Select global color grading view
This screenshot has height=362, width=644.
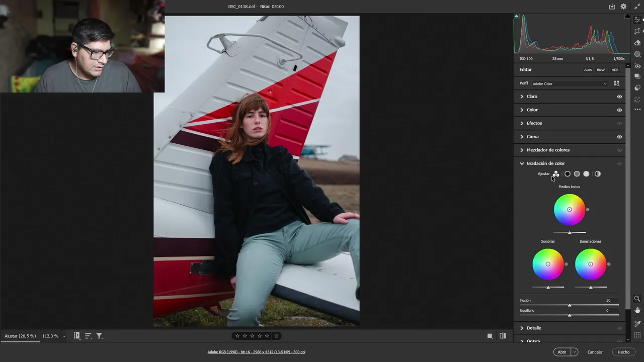[x=598, y=174]
